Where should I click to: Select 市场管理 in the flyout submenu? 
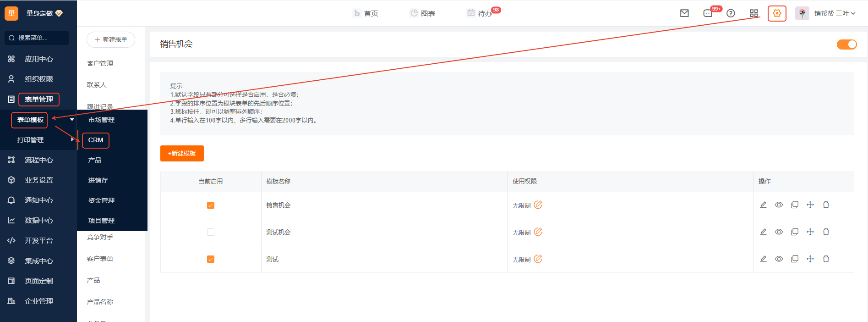click(x=101, y=120)
